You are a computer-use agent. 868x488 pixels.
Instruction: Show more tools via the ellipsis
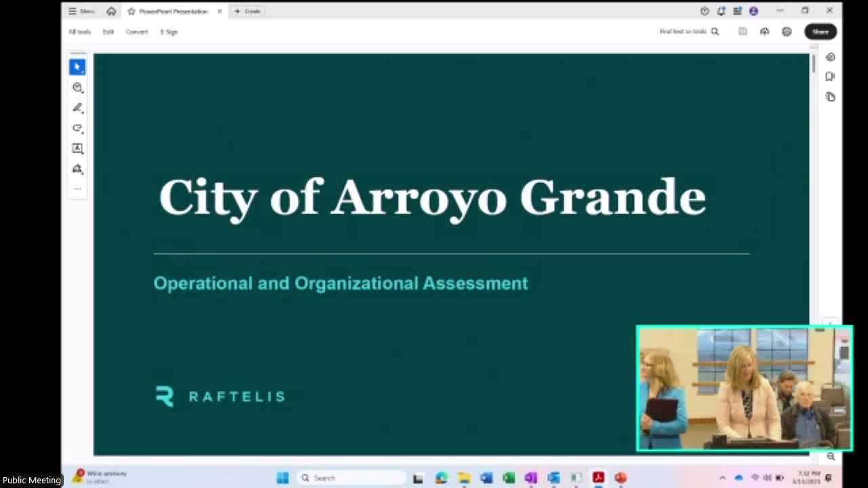(77, 188)
